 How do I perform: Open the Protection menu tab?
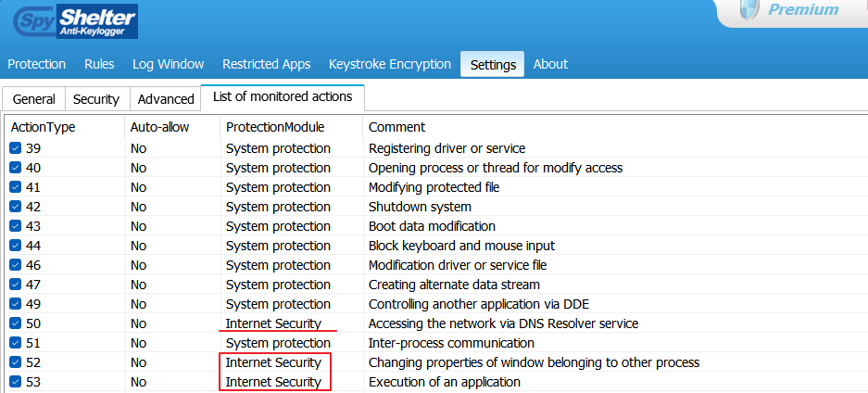tap(37, 64)
